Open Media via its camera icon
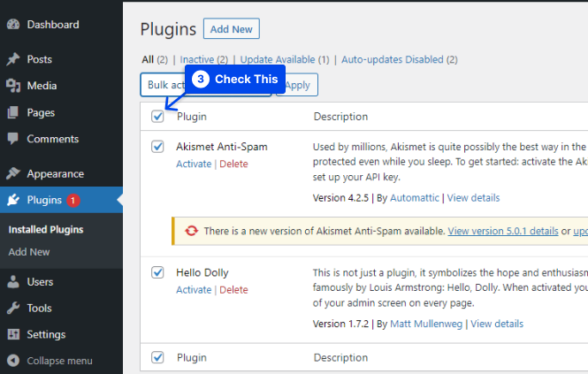The height and width of the screenshot is (374, 588). pos(13,86)
